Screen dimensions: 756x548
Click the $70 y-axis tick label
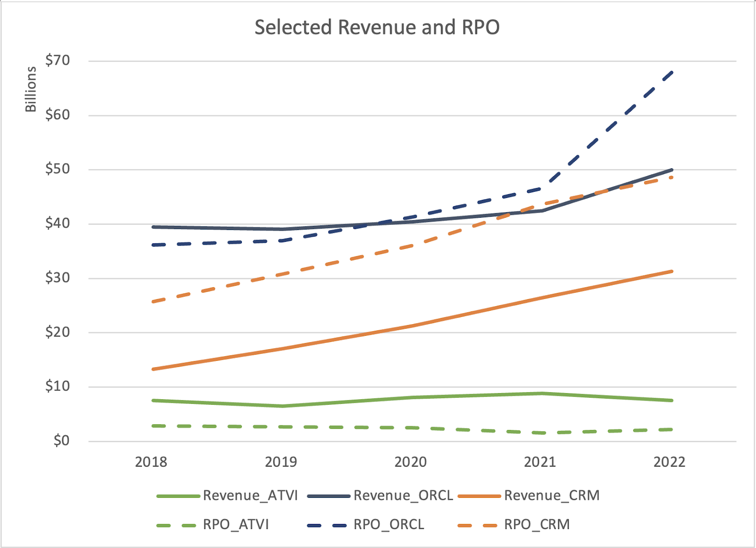coord(58,60)
